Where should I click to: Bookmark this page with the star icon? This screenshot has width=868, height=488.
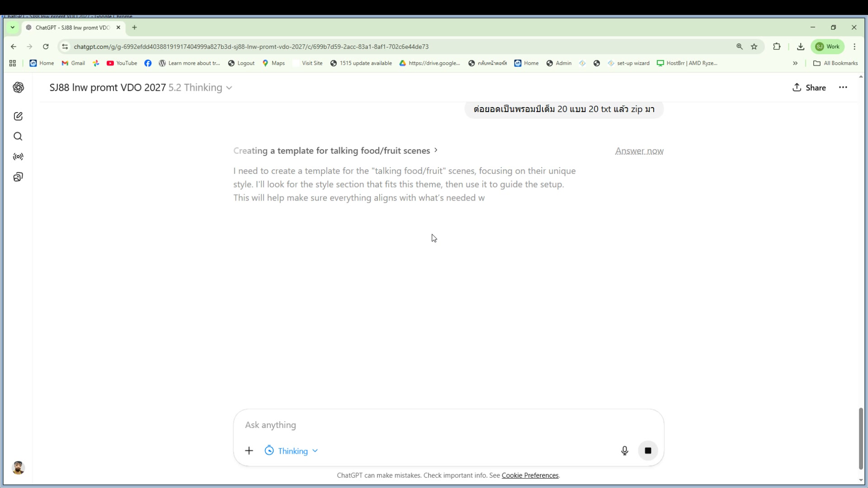(x=754, y=47)
